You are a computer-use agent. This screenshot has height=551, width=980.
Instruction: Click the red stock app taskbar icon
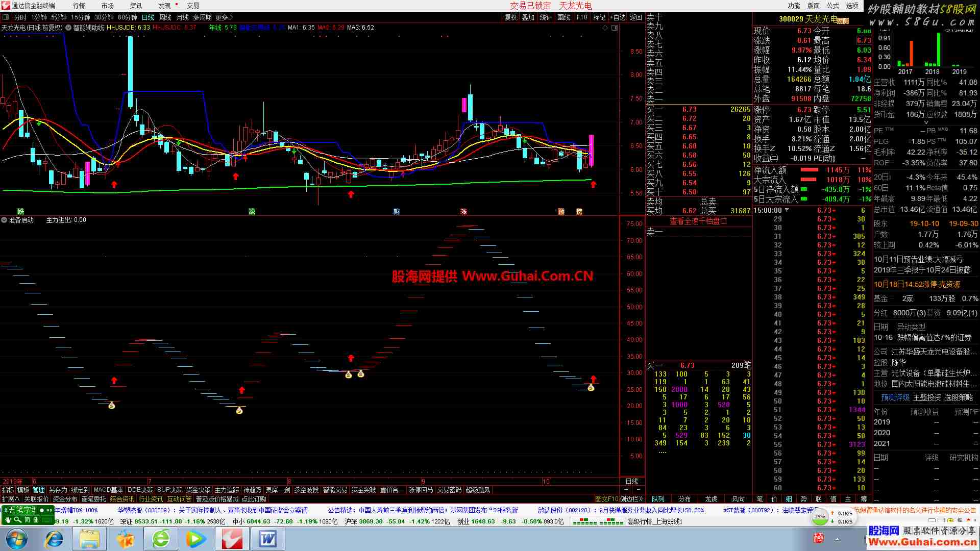pyautogui.click(x=232, y=539)
